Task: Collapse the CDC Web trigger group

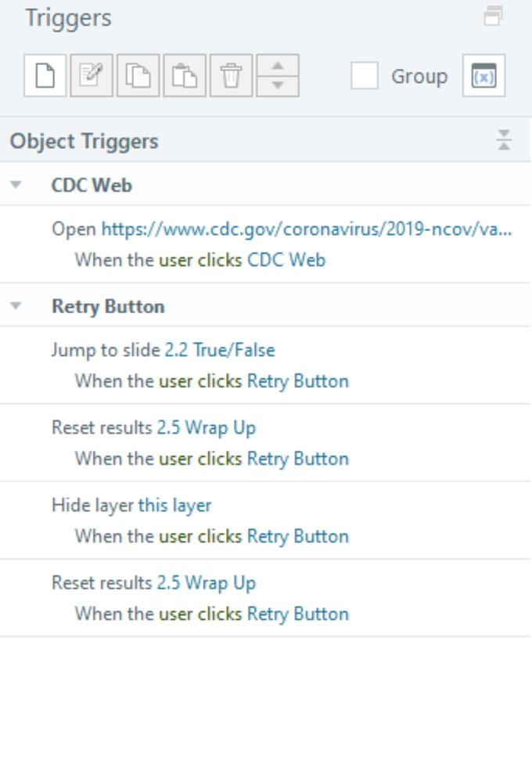Action: click(x=16, y=186)
